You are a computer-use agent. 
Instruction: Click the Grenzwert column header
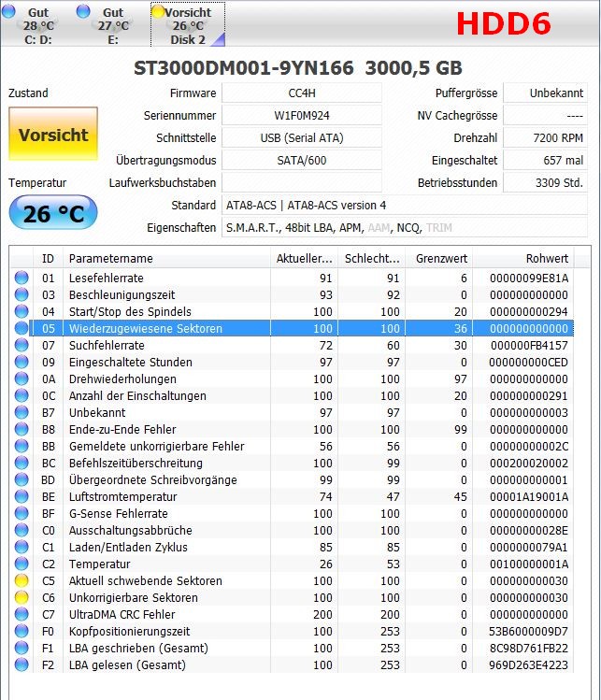pyautogui.click(x=439, y=258)
